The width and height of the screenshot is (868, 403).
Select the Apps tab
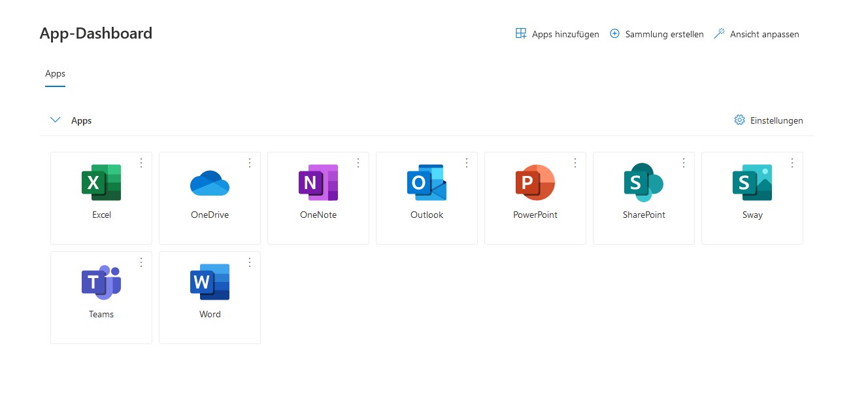pyautogui.click(x=55, y=74)
